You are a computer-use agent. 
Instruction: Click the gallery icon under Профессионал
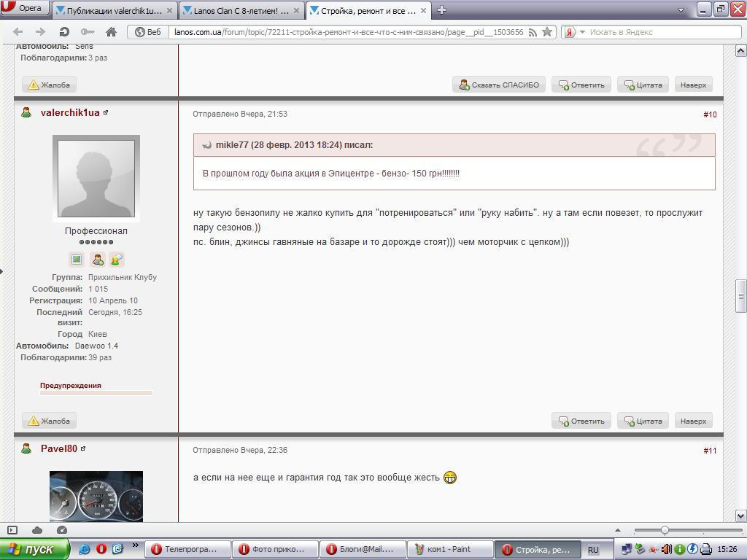tap(76, 260)
